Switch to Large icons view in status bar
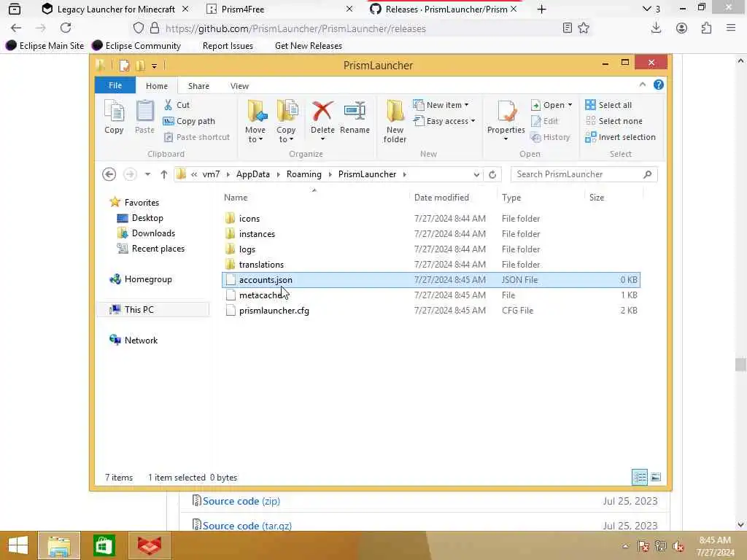The width and height of the screenshot is (747, 560). point(656,477)
